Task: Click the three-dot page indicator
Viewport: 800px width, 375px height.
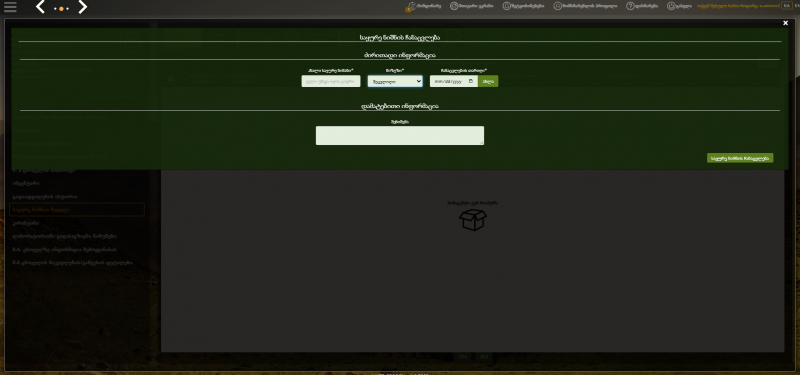Action: coord(61,9)
